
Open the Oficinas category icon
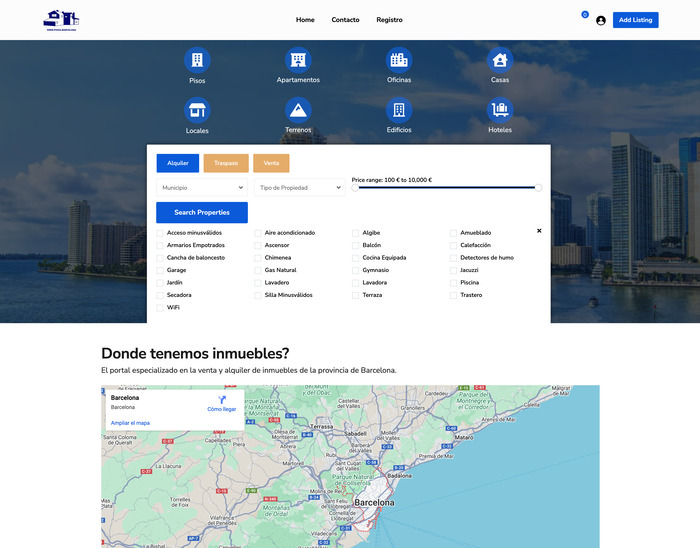coord(399,60)
